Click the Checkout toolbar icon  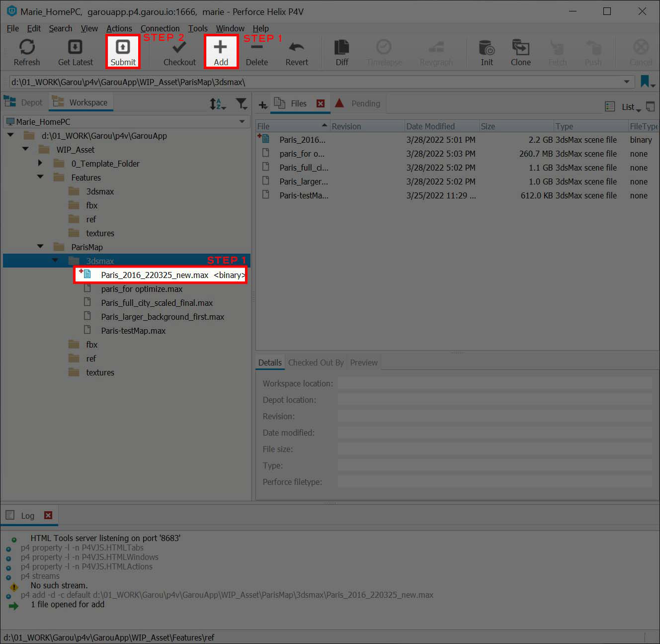179,52
